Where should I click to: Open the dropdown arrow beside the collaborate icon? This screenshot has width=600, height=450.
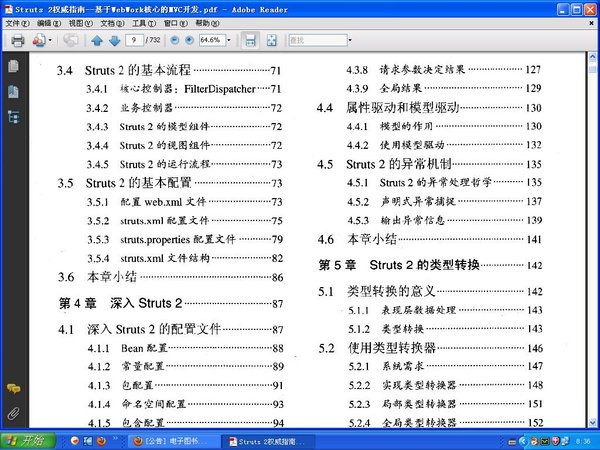coord(50,40)
